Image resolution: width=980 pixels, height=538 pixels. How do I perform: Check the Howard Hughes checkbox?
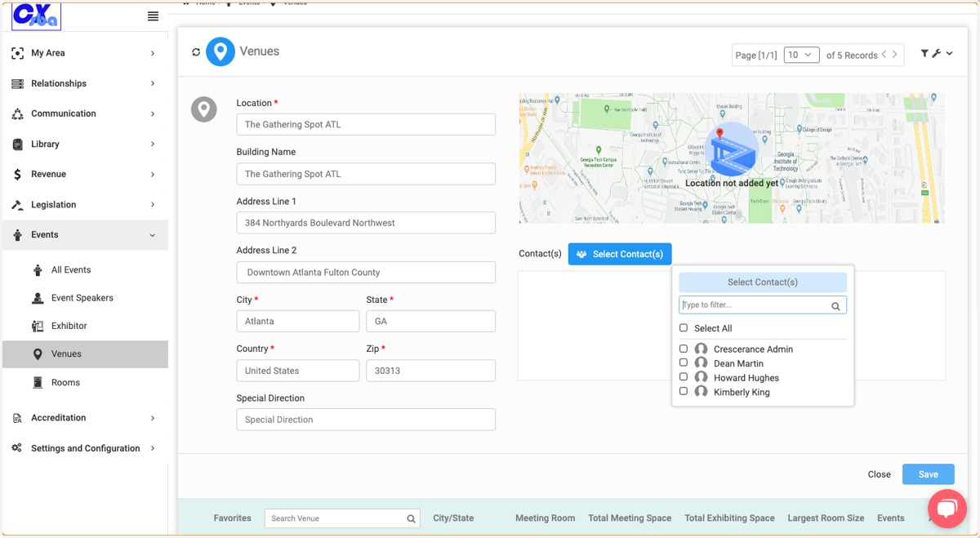(x=684, y=376)
